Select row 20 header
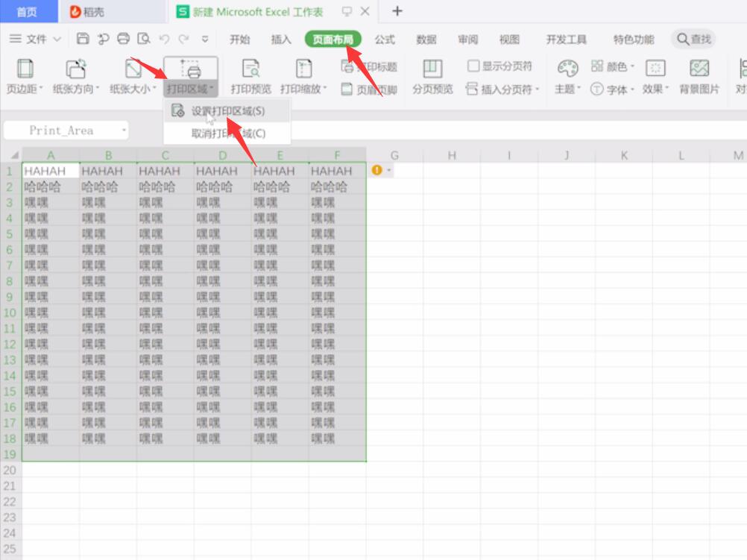747x560 pixels. pos(10,470)
